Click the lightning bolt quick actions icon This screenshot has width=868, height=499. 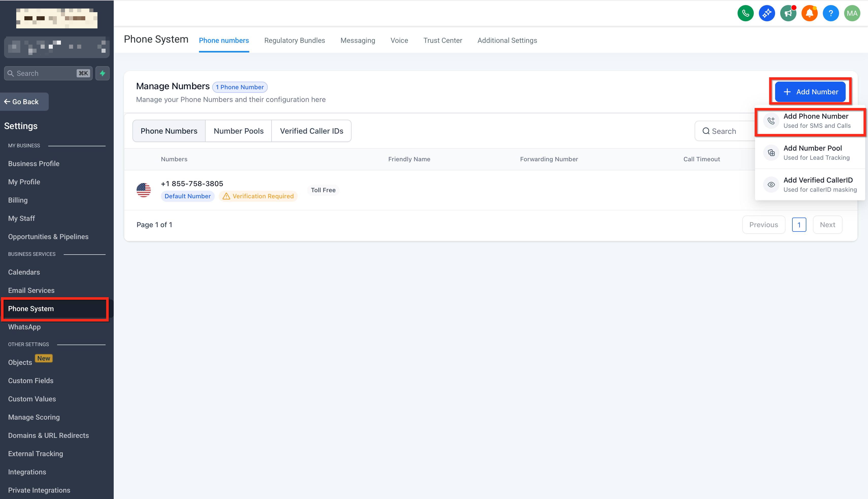pos(102,73)
